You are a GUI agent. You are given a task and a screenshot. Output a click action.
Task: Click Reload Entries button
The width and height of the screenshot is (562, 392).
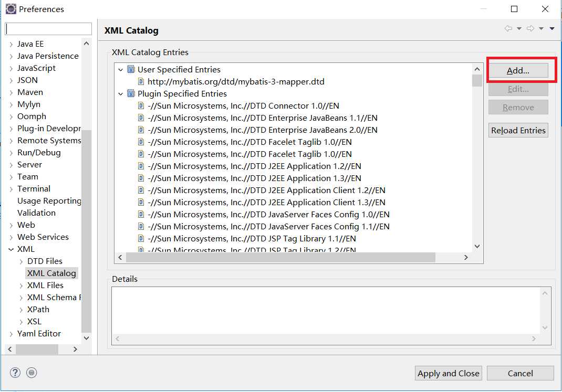(x=518, y=130)
